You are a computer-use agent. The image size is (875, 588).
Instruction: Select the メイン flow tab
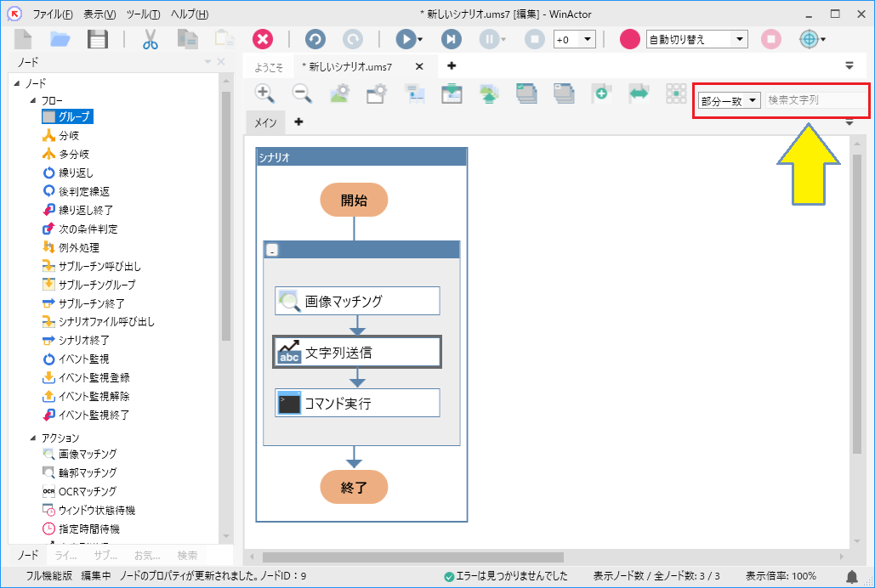pos(265,122)
